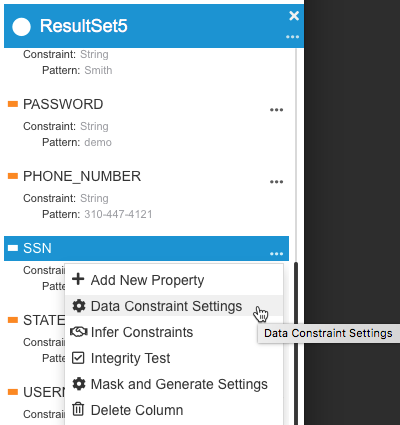Screen dimensions: 400x425
Task: Click the trash icon beside Delete Column
Action: click(78, 409)
